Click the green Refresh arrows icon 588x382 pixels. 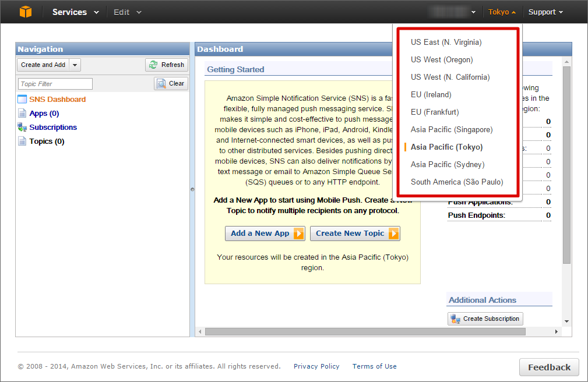(x=153, y=65)
